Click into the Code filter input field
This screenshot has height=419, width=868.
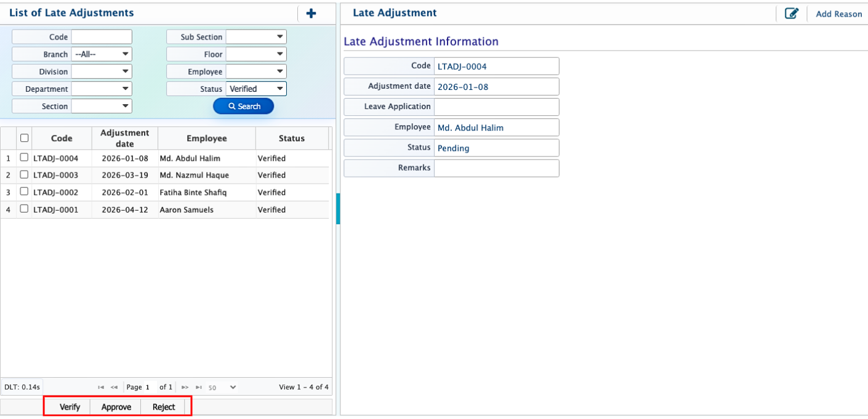pos(102,37)
